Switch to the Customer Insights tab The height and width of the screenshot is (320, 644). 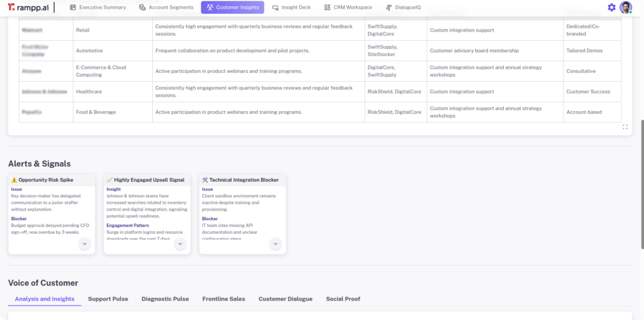tap(232, 8)
